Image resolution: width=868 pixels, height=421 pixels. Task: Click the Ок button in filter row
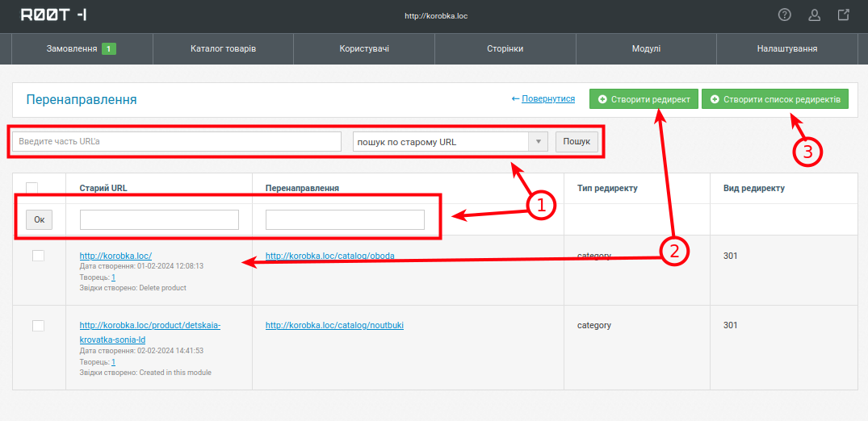point(40,219)
